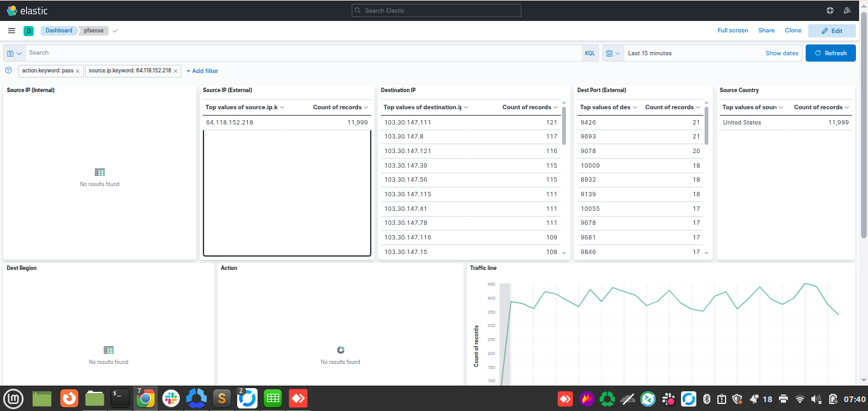Click the Refresh button
Viewport: 868px width, 411px height.
(x=830, y=53)
